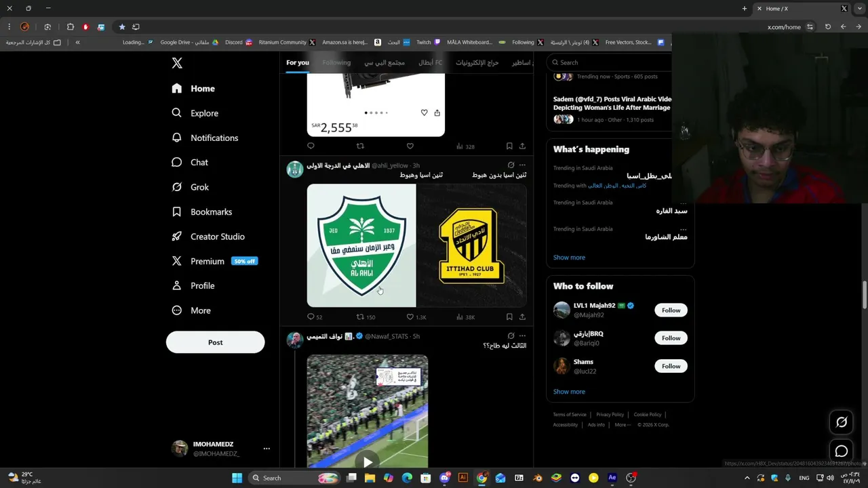Bookmark this page with the star icon
Screen dimensions: 868x488
[x=122, y=27]
